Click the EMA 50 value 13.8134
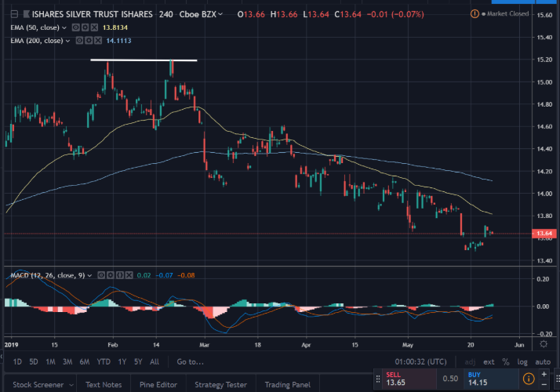The height and width of the screenshot is (392, 560). pos(115,27)
